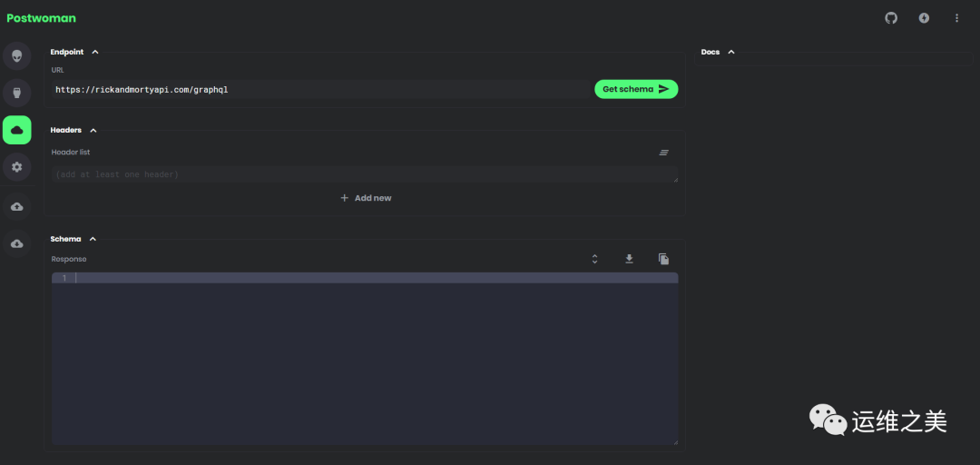This screenshot has width=980, height=465.
Task: Click the "Header list" label
Action: pyautogui.click(x=71, y=152)
